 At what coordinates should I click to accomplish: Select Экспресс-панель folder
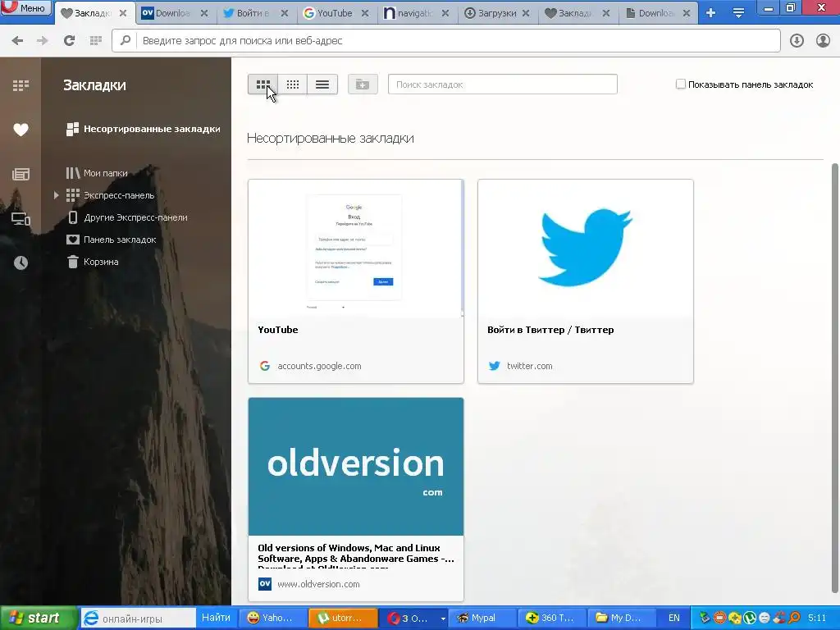click(111, 195)
